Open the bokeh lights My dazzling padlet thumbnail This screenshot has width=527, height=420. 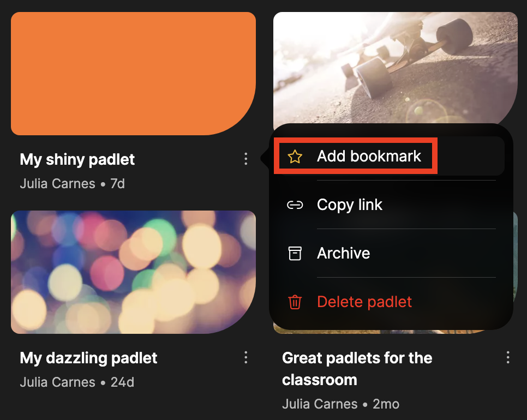[x=133, y=272]
